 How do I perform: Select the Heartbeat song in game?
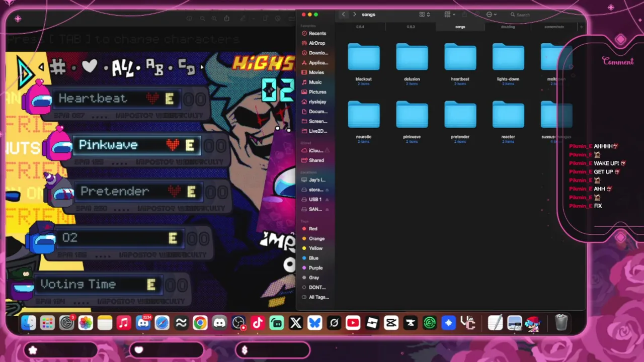pos(116,99)
